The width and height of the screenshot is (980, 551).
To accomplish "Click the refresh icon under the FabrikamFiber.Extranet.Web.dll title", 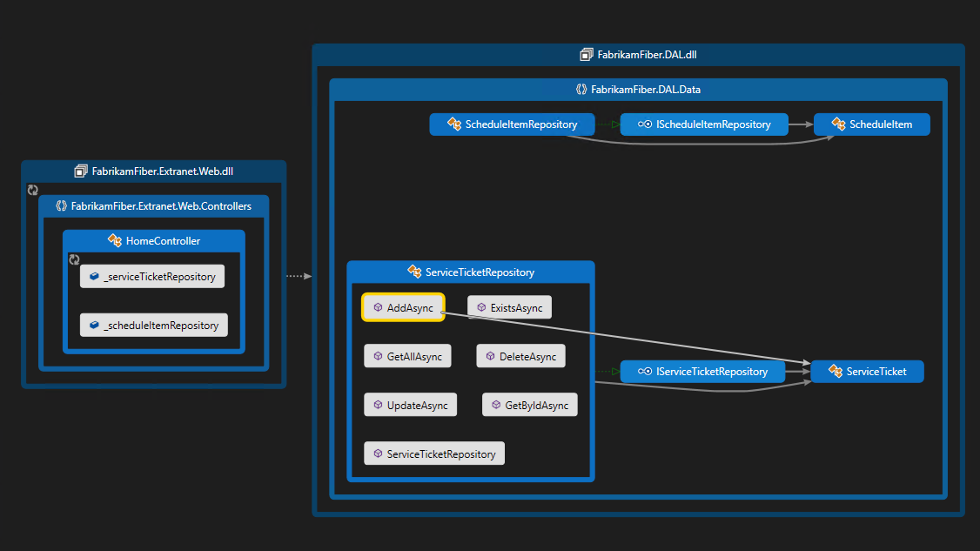I will 33,190.
